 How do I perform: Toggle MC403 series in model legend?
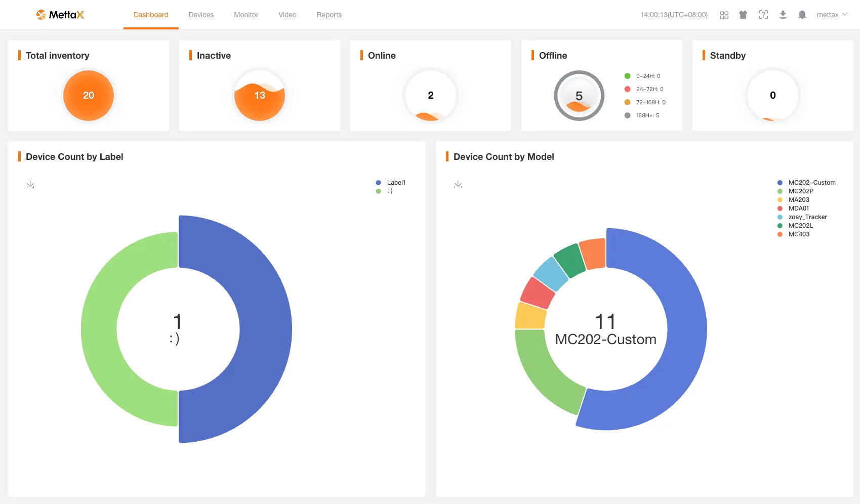point(798,234)
